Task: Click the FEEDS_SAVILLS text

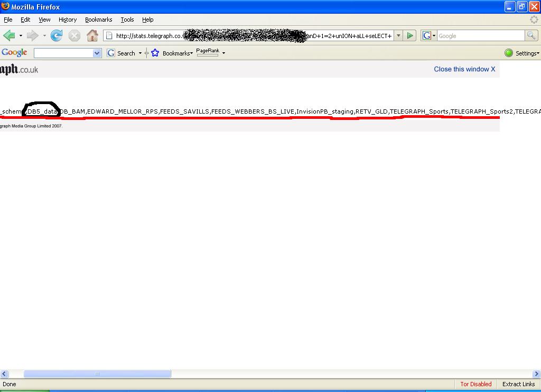Action: [184, 111]
